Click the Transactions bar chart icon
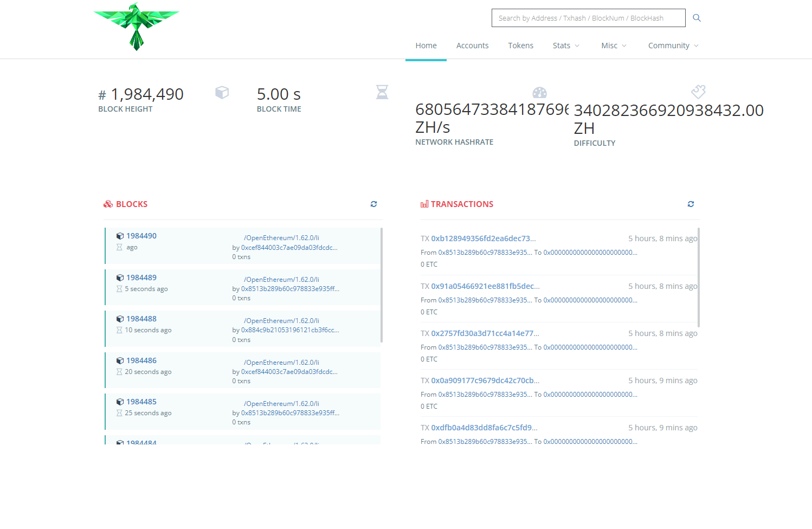Viewport: 812px width, 529px height. coord(424,204)
